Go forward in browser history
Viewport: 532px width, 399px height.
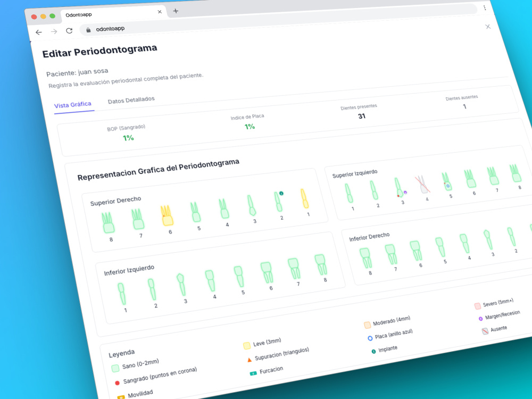tap(54, 31)
